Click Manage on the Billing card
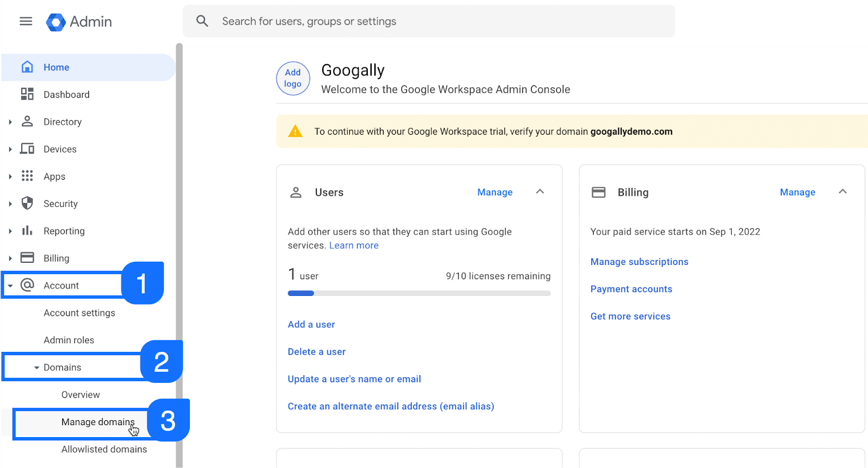868x468 pixels. [797, 192]
